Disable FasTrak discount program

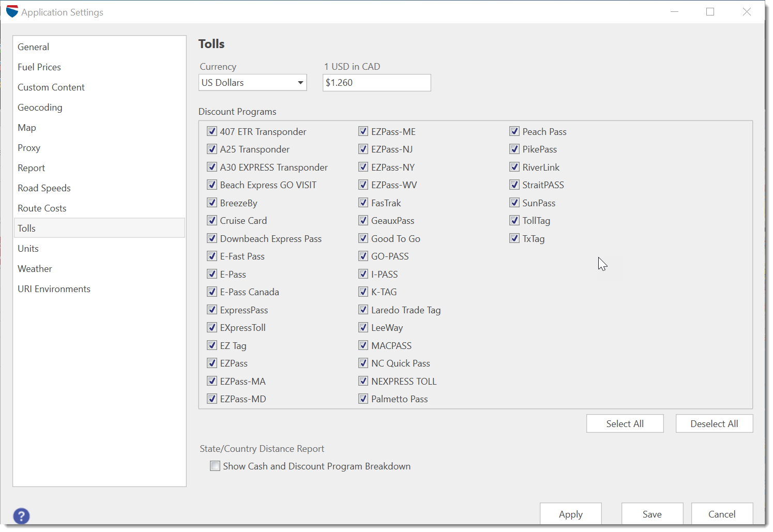(363, 203)
